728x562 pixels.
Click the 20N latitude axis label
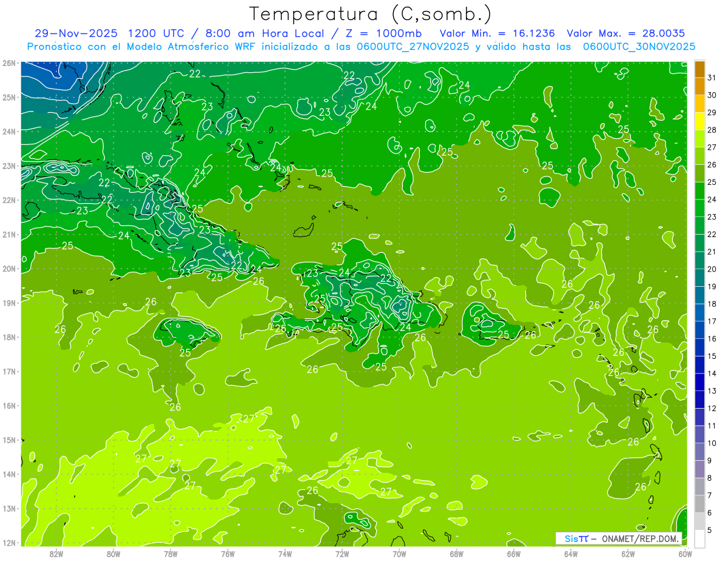[x=8, y=268]
